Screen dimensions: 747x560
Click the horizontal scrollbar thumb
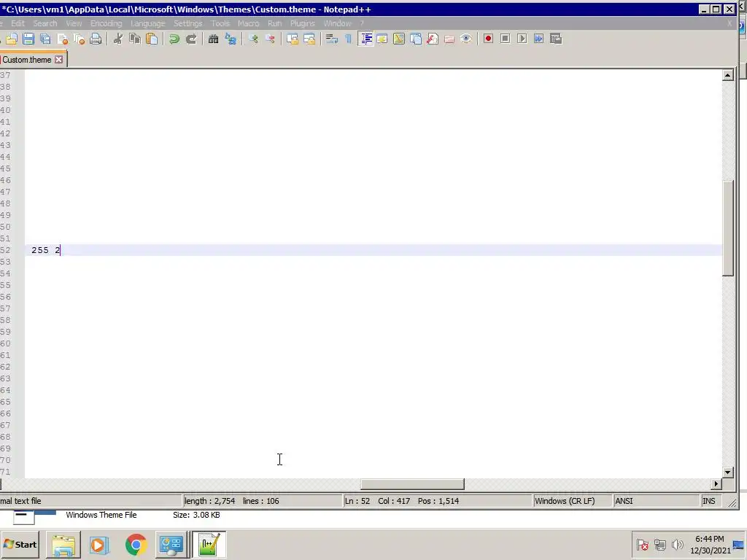coord(412,484)
